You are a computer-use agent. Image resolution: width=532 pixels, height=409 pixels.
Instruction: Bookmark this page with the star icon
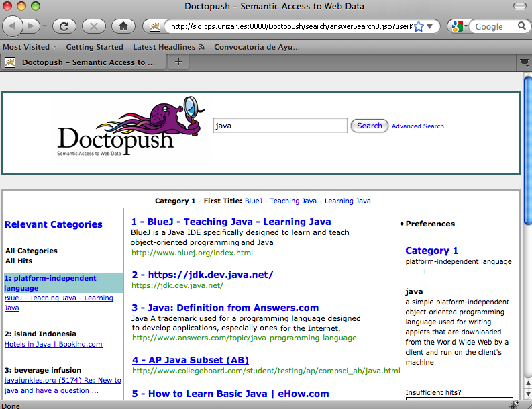(419, 26)
